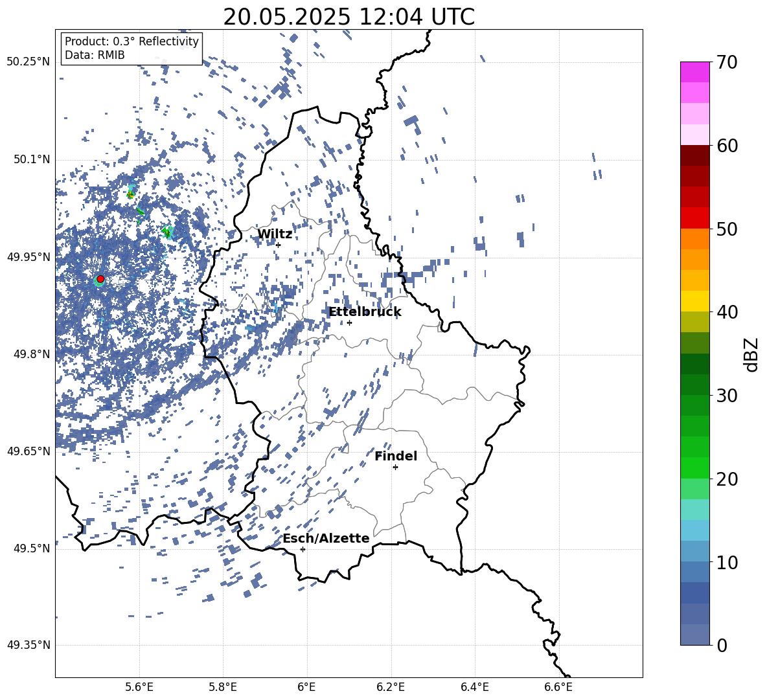This screenshot has width=767, height=700.
Task: Pick the bright green swatch above 20
Action: pyautogui.click(x=694, y=468)
